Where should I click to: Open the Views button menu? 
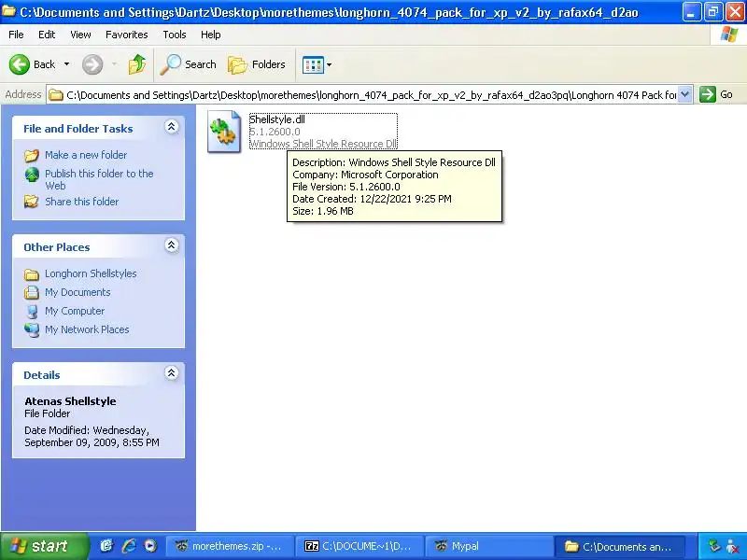tap(317, 64)
